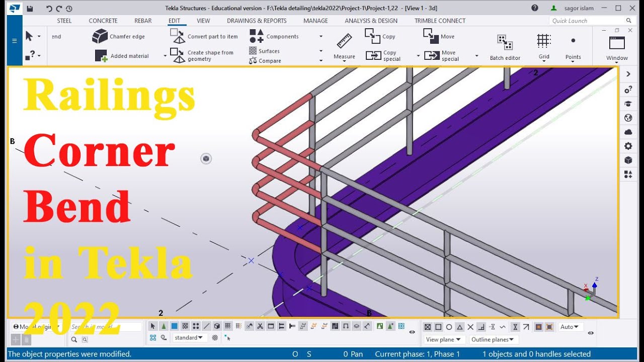Expand the side pane chevron
The image size is (644, 362).
pyautogui.click(x=628, y=74)
